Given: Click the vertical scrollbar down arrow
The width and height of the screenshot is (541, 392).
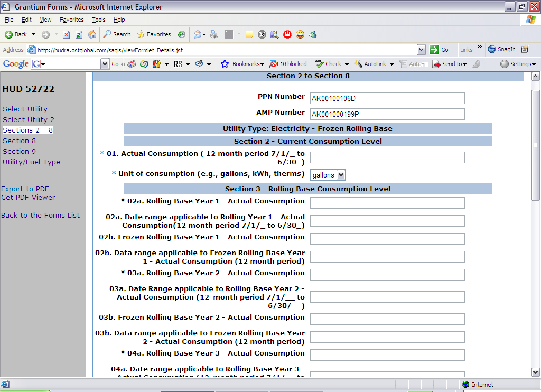Looking at the screenshot, I should click(x=535, y=372).
